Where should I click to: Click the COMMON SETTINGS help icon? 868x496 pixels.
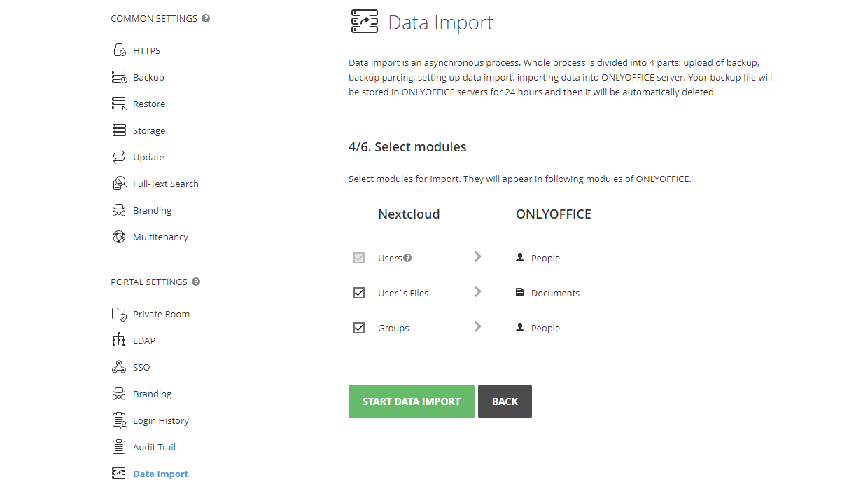point(205,18)
